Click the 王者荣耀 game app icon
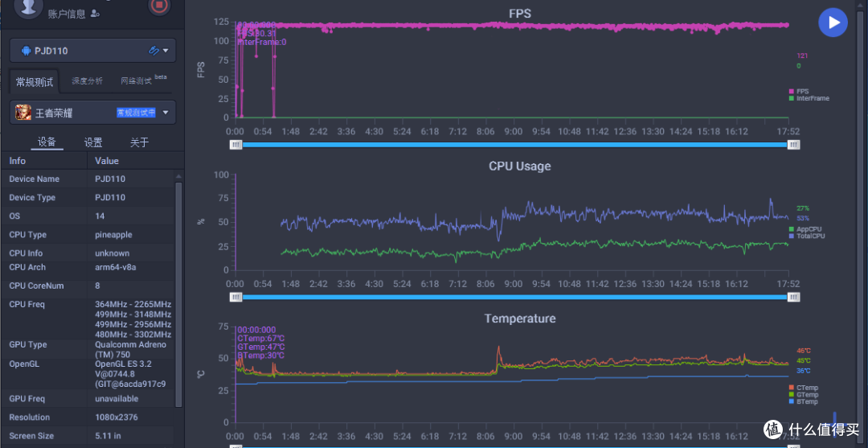This screenshot has width=868, height=448. coord(23,113)
